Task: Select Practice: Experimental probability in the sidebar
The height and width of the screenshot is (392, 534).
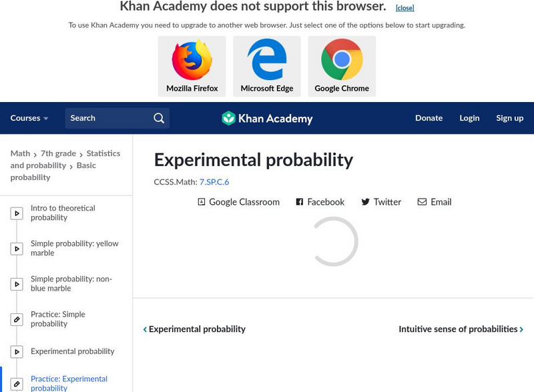Action: [69, 383]
